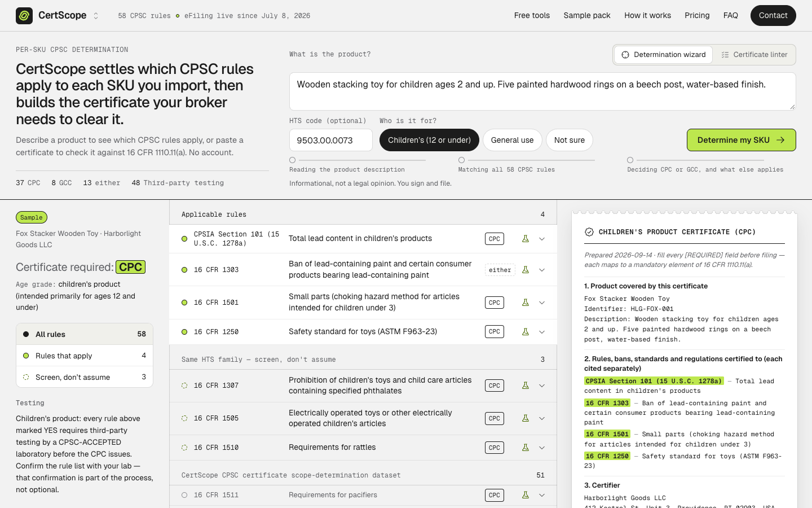Open Free tools menu item

[532, 15]
